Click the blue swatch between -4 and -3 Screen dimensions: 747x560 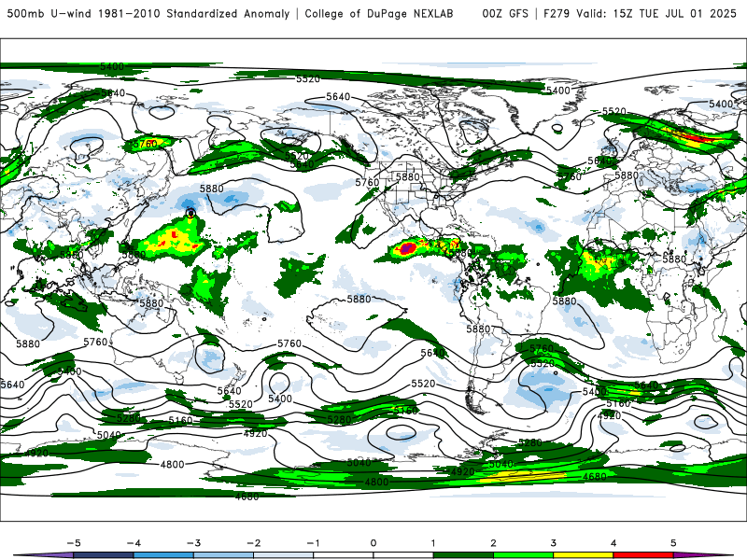pos(163,555)
